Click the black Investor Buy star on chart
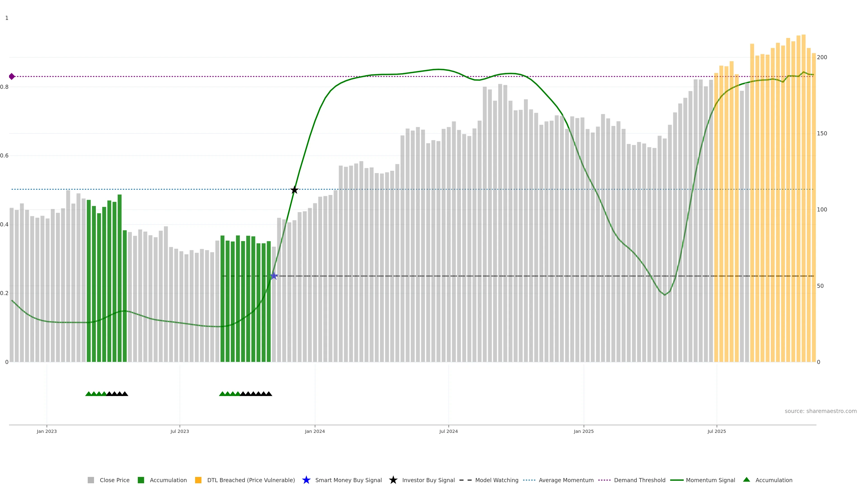This screenshot has height=488, width=868. [x=294, y=190]
